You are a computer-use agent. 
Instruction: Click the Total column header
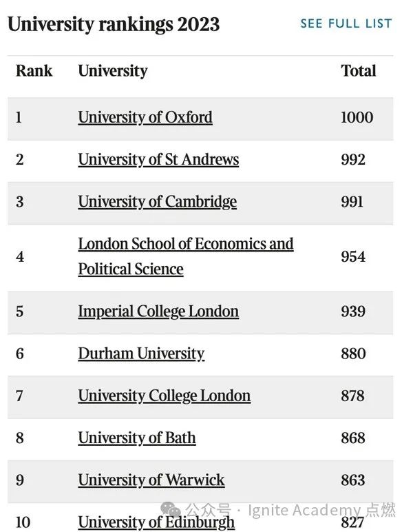click(359, 71)
